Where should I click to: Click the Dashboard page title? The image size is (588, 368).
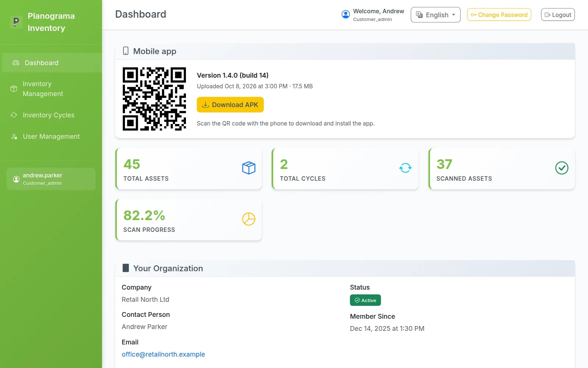[x=141, y=14]
